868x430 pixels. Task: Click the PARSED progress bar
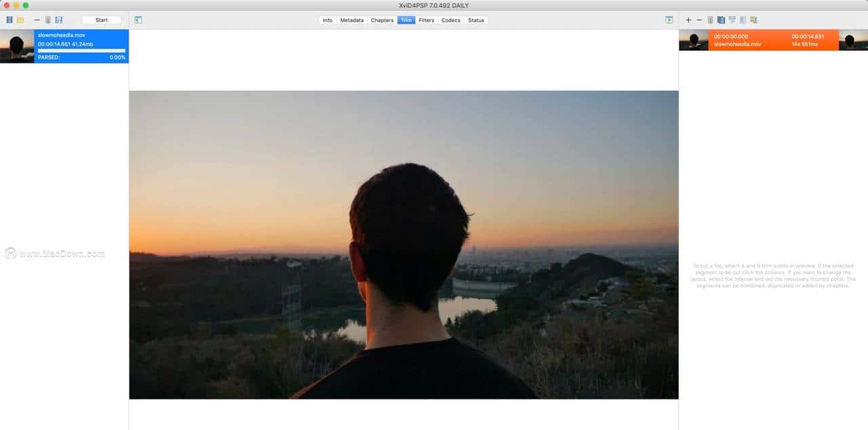point(81,58)
